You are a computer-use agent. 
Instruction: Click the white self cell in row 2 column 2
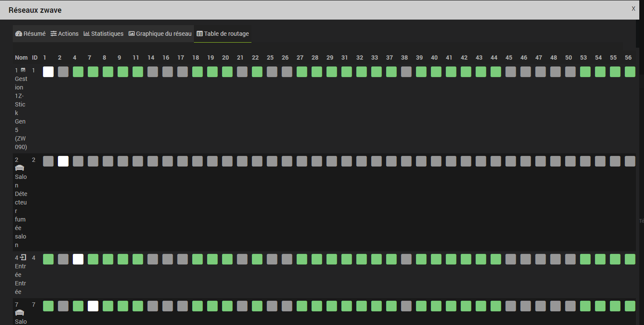(x=63, y=161)
